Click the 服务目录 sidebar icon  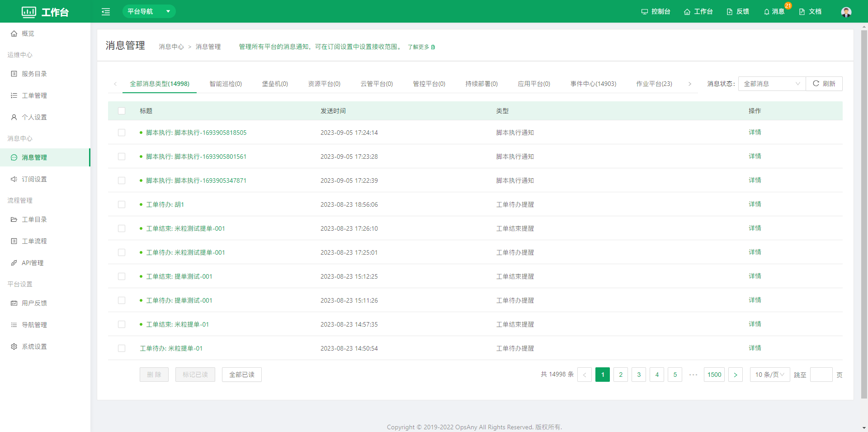(14, 74)
